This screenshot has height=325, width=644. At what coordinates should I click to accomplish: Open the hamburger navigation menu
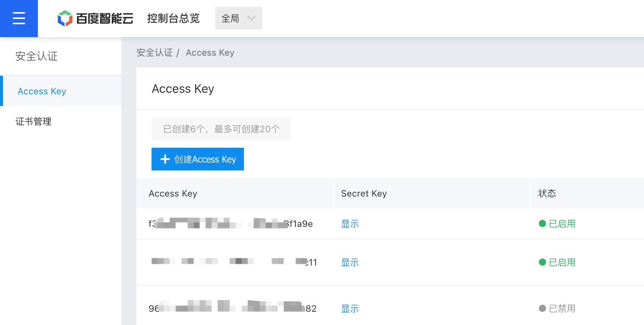[x=19, y=18]
